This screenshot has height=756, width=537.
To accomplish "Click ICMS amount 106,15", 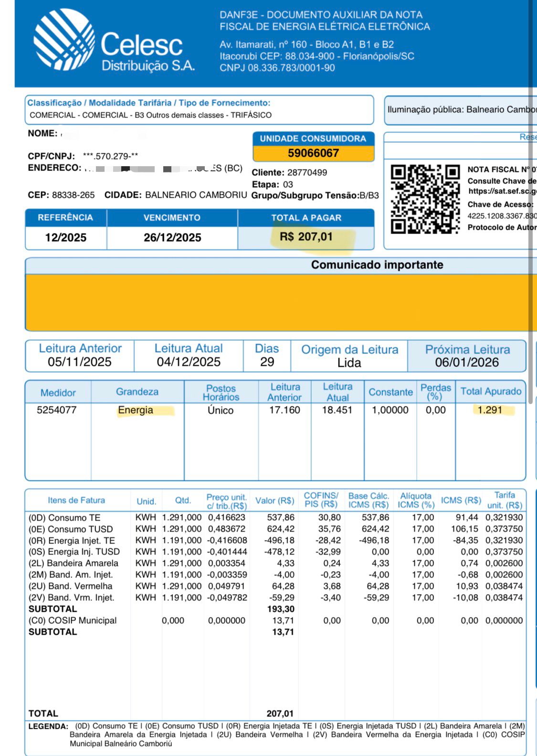I will tap(464, 529).
